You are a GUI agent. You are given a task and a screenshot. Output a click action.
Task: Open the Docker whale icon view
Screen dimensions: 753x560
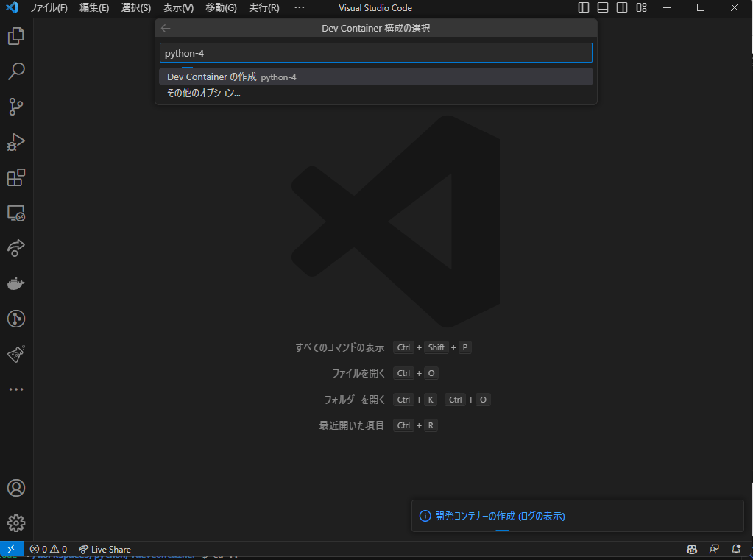[16, 284]
